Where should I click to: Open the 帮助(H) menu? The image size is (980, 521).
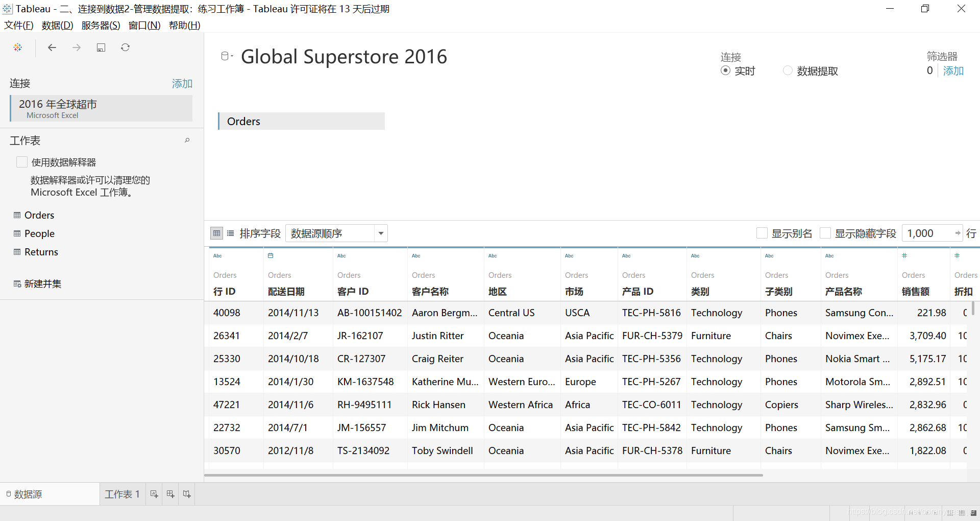pos(184,25)
